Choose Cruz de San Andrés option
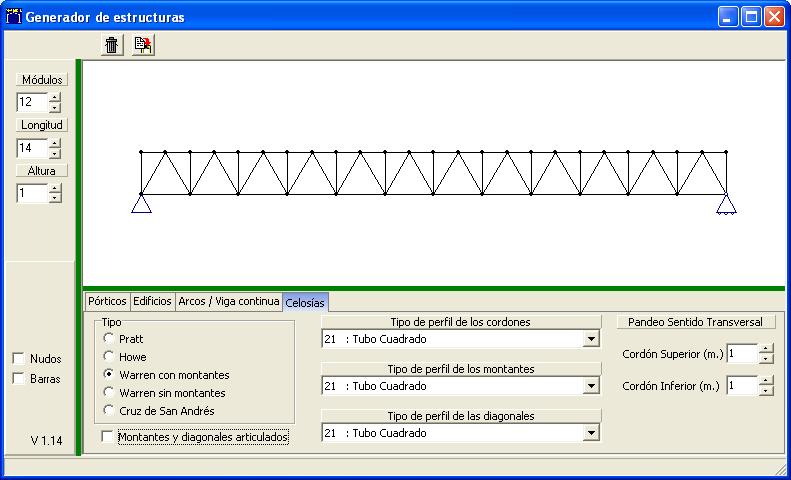 (108, 411)
